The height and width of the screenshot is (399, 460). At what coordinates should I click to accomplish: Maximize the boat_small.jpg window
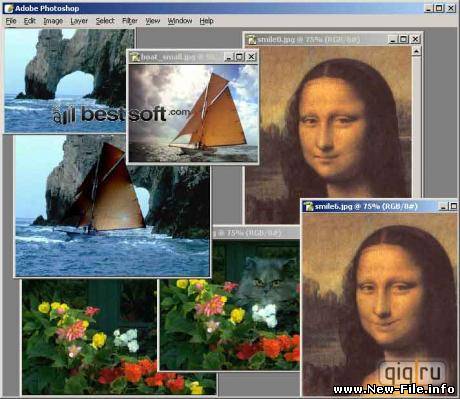[240, 57]
